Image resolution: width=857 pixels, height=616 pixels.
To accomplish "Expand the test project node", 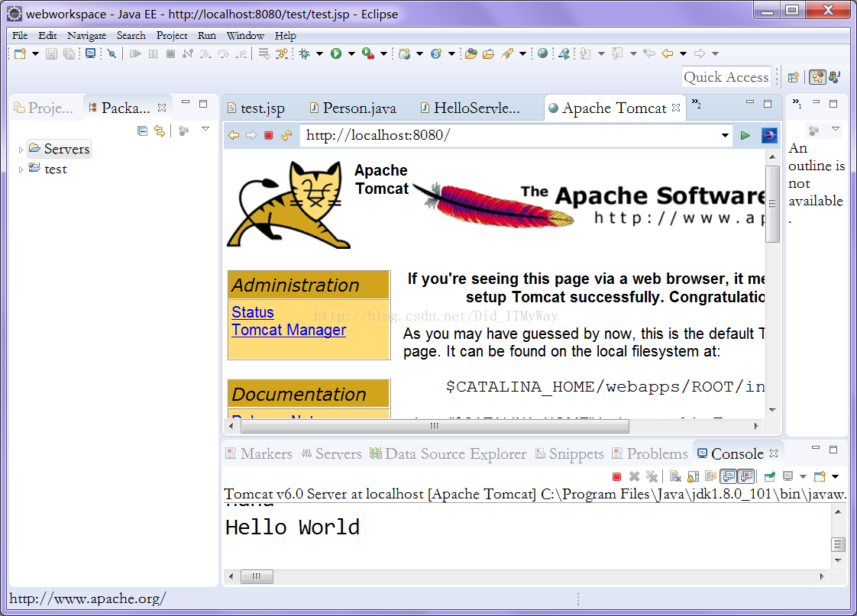I will pyautogui.click(x=21, y=169).
